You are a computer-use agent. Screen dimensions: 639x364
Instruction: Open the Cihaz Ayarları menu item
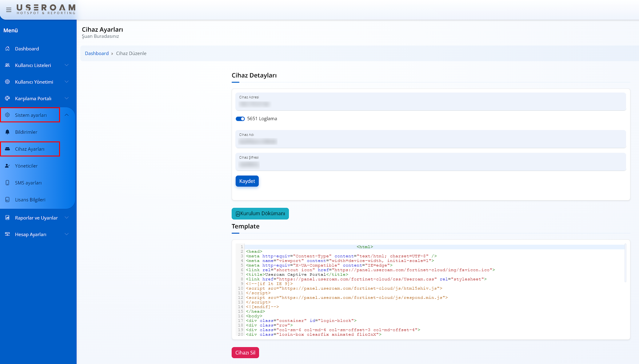[x=30, y=149]
